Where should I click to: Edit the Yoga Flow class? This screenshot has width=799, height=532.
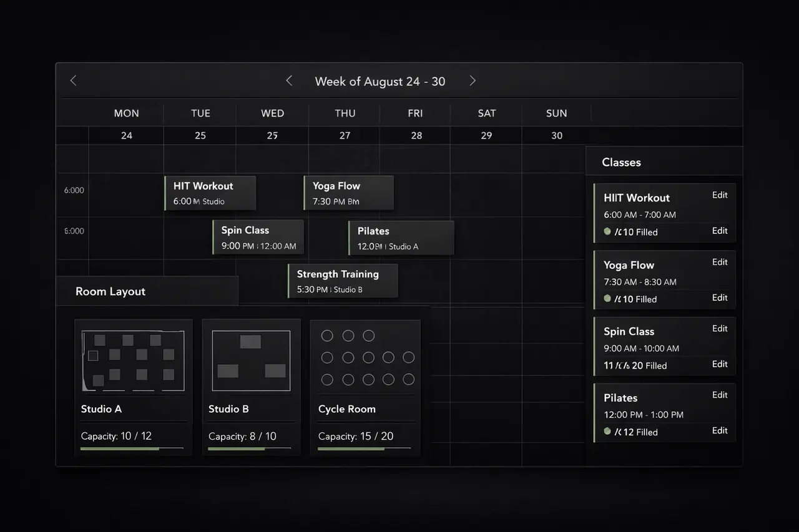720,262
